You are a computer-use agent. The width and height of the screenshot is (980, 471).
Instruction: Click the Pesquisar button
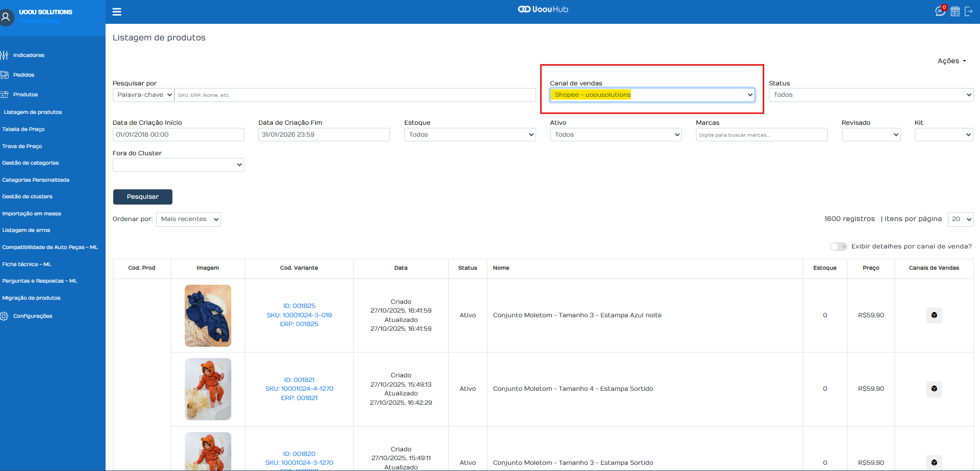(x=143, y=197)
